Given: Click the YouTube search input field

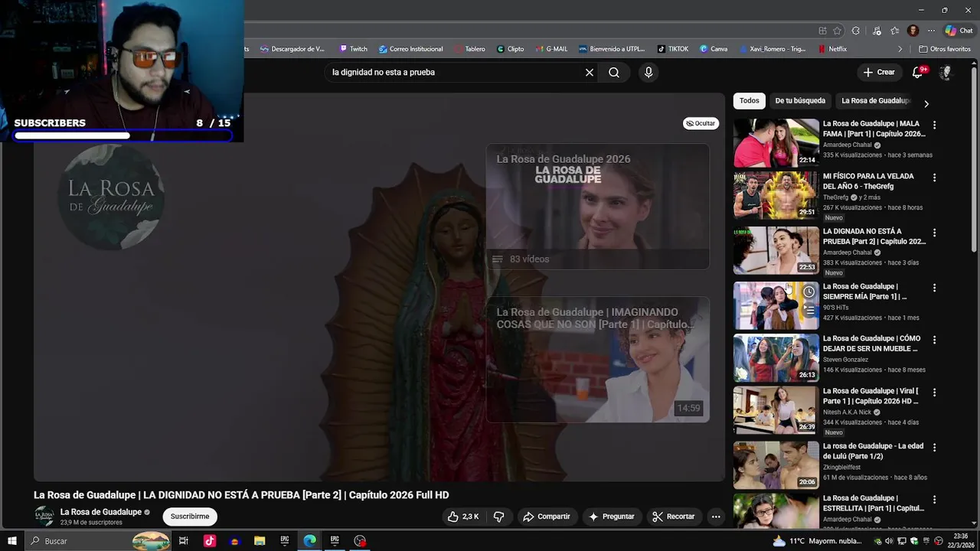Looking at the screenshot, I should coord(455,72).
